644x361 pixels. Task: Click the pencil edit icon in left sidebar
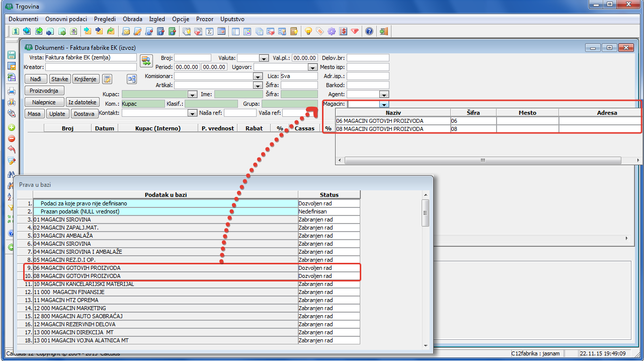click(x=11, y=161)
